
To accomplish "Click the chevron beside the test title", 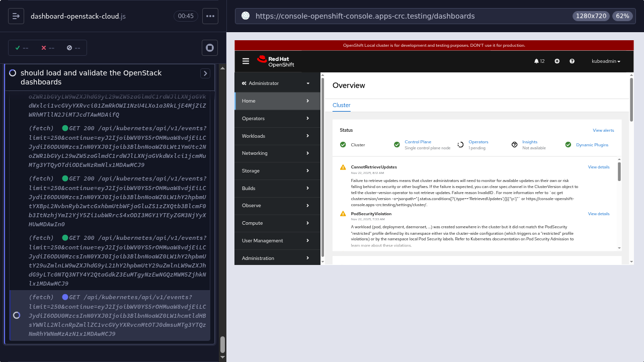I will (x=205, y=73).
